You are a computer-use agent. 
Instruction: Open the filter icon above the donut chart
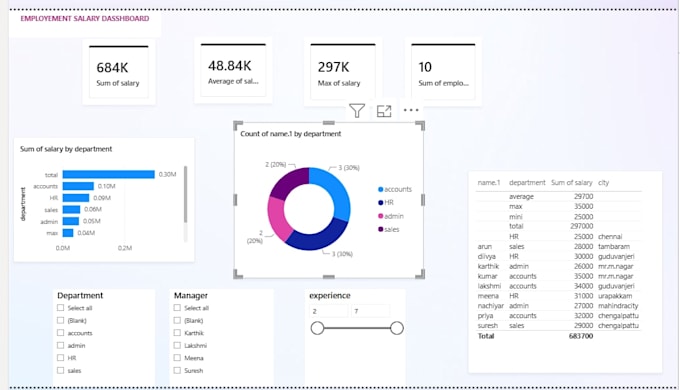click(357, 111)
